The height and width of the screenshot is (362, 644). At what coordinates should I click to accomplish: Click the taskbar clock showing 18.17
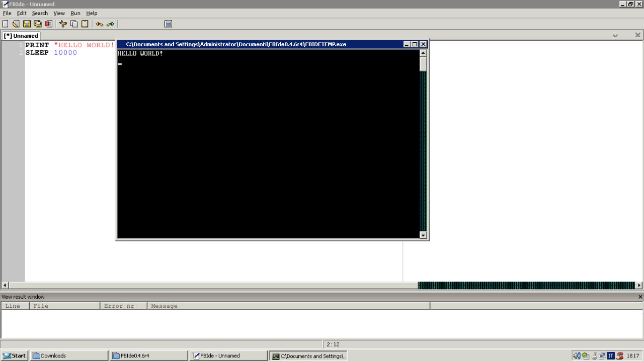(x=632, y=355)
